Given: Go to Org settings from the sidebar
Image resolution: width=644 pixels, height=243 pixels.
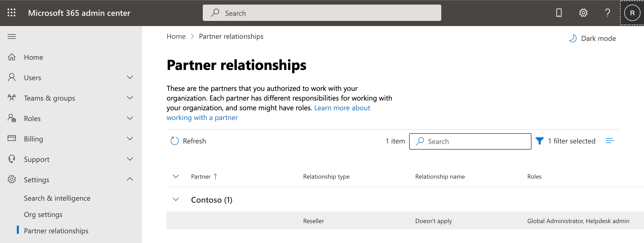Looking at the screenshot, I should tap(43, 214).
